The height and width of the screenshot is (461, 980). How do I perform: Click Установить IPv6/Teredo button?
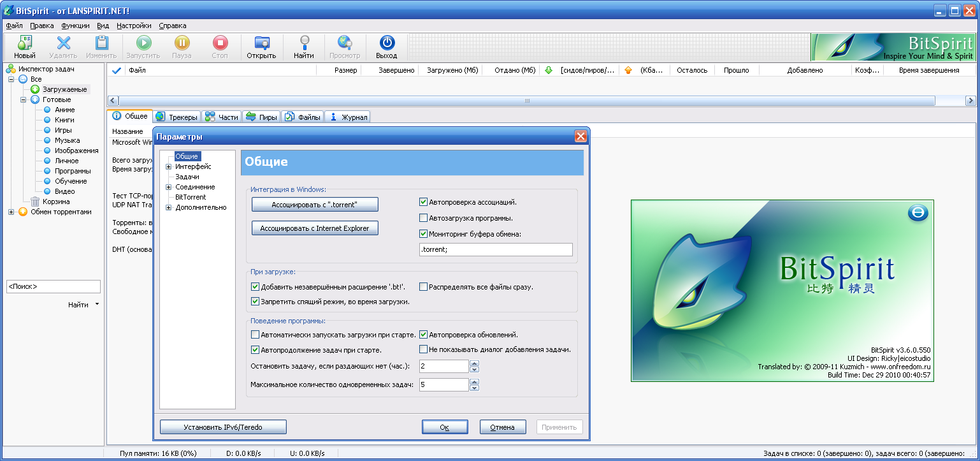(223, 427)
